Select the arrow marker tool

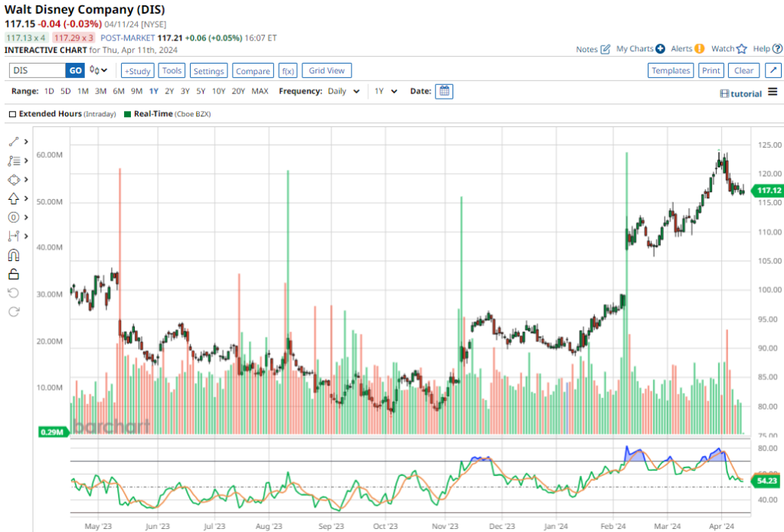14,198
